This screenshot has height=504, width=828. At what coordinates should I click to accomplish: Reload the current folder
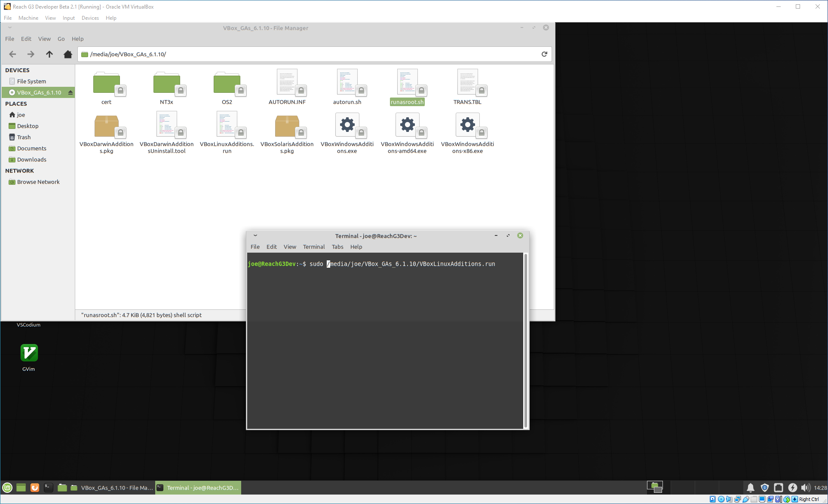pyautogui.click(x=544, y=54)
